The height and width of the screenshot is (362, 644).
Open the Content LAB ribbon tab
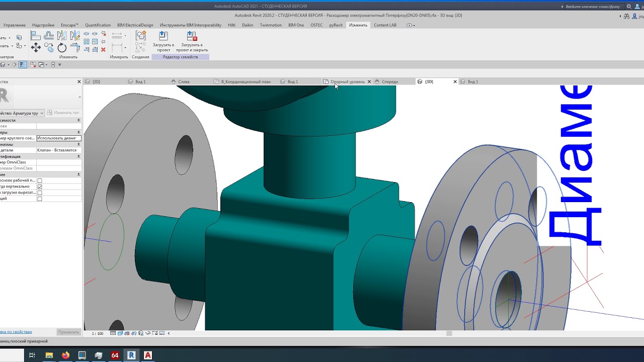[x=385, y=25]
